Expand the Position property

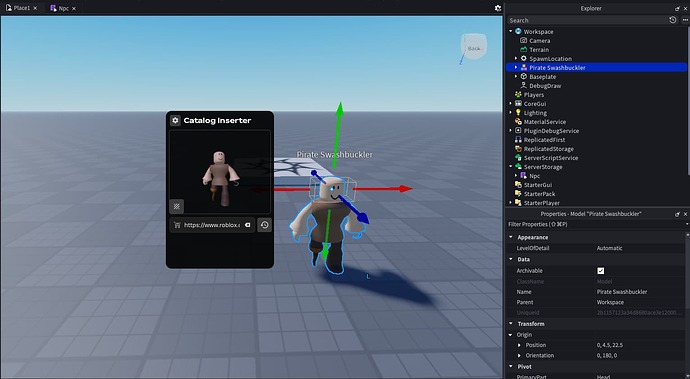pos(519,345)
